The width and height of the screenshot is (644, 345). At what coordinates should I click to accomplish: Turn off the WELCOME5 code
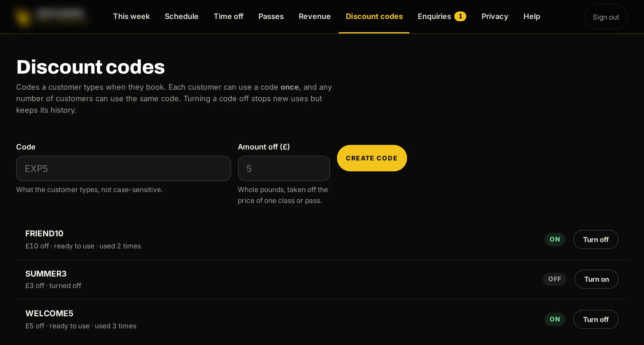click(596, 319)
